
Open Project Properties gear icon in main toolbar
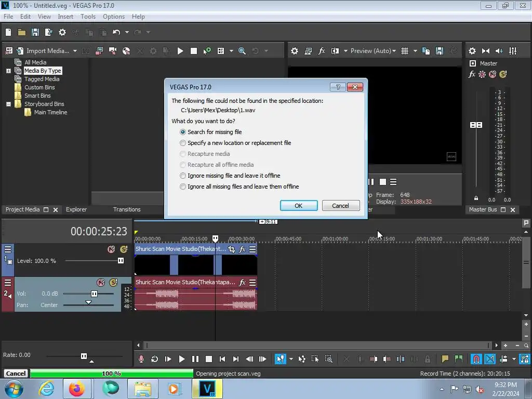[62, 32]
